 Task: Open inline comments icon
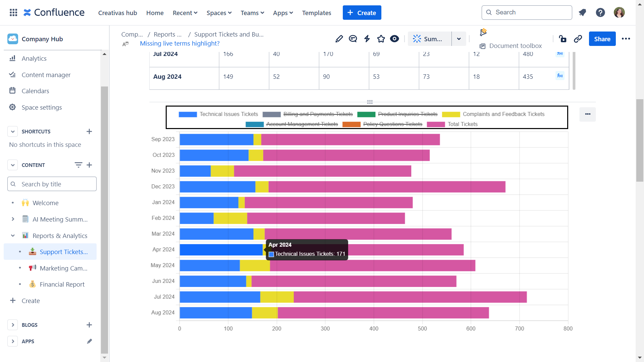pyautogui.click(x=353, y=39)
